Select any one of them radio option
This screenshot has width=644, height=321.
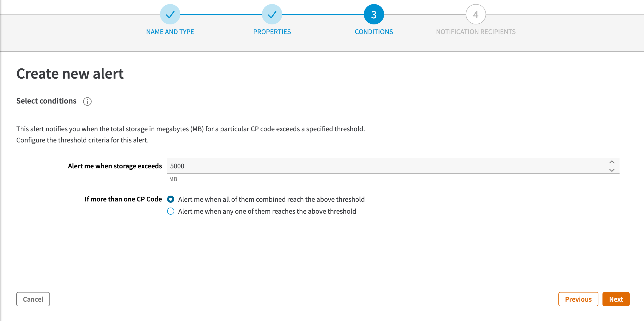pyautogui.click(x=171, y=211)
